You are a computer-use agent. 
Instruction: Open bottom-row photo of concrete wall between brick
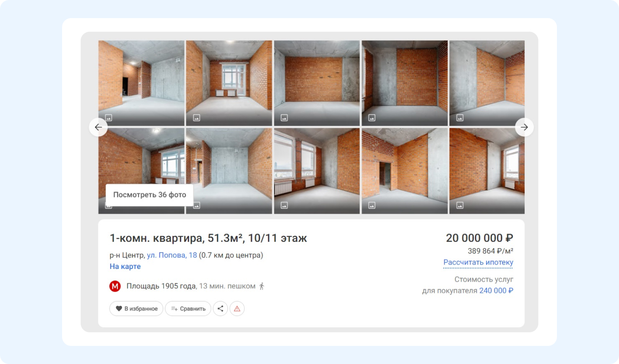click(229, 171)
